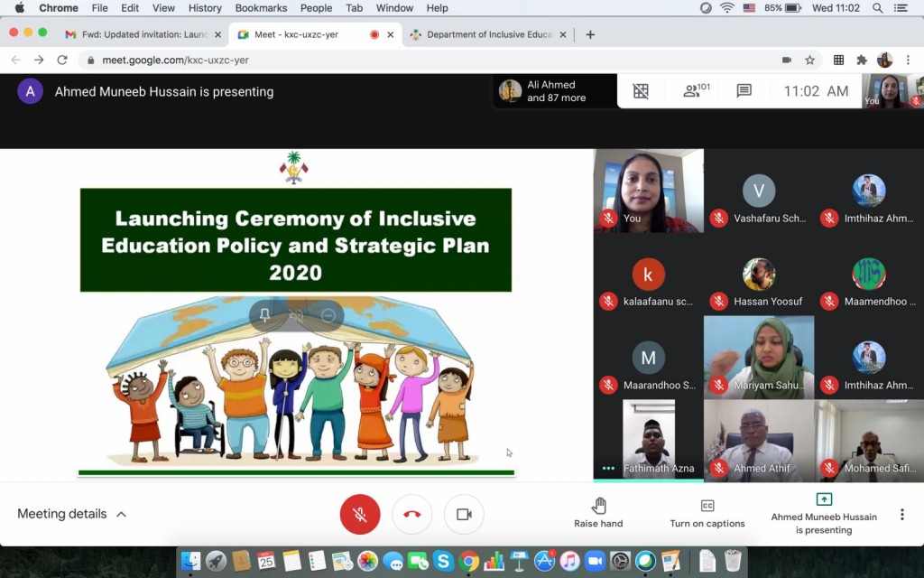Click Hassan Yoosuf participant avatar
The height and width of the screenshot is (578, 924).
point(759,275)
